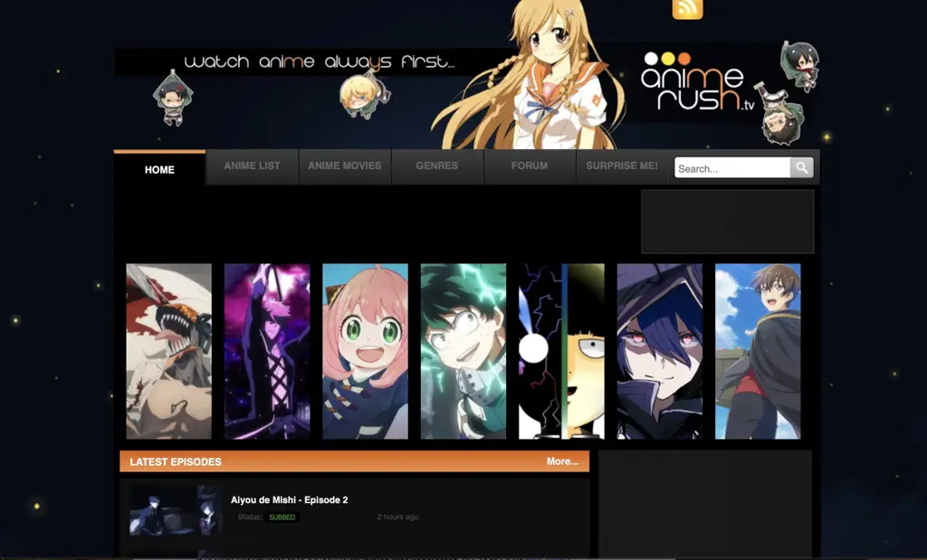The image size is (927, 560).
Task: Click the magnifier search button
Action: pos(802,167)
